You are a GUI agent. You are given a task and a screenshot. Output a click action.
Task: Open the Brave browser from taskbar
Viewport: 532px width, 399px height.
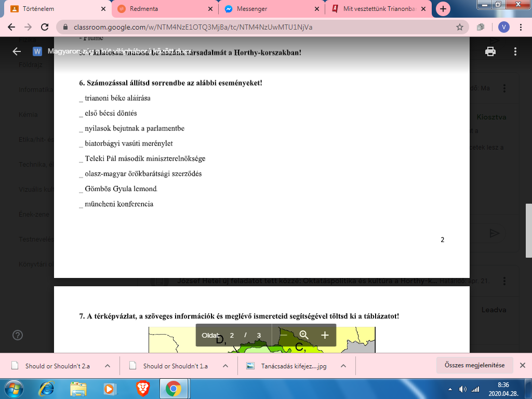142,388
